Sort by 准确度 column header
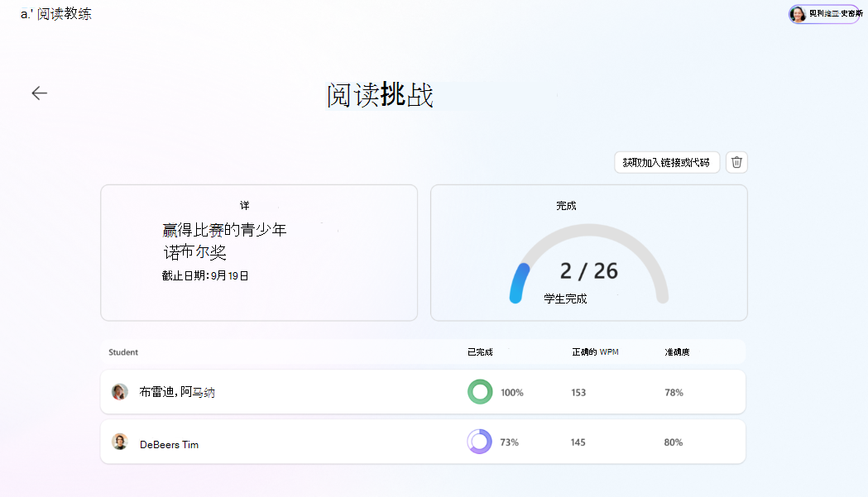The image size is (868, 497). [677, 352]
